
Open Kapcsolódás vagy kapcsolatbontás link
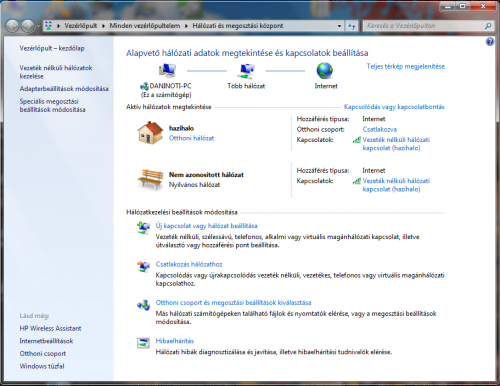394,107
